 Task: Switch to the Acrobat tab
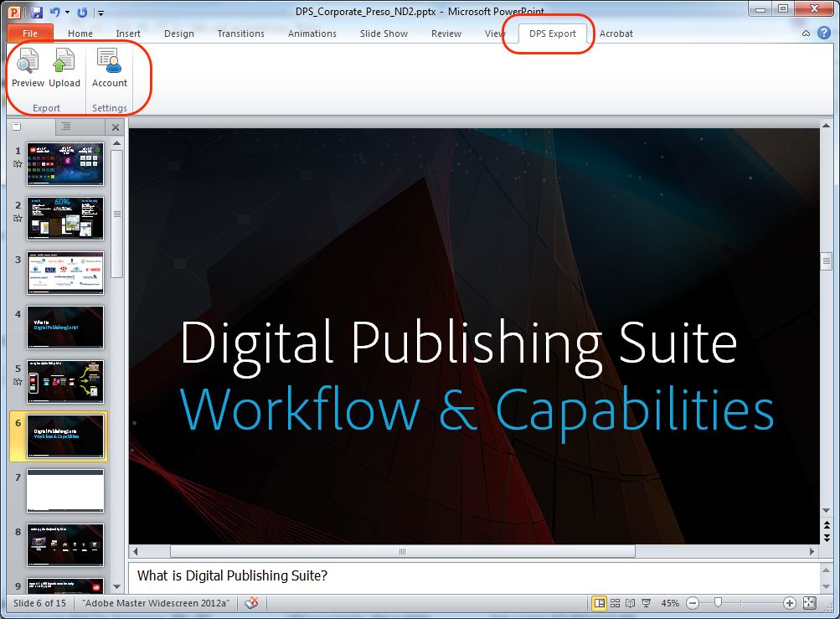[x=616, y=34]
